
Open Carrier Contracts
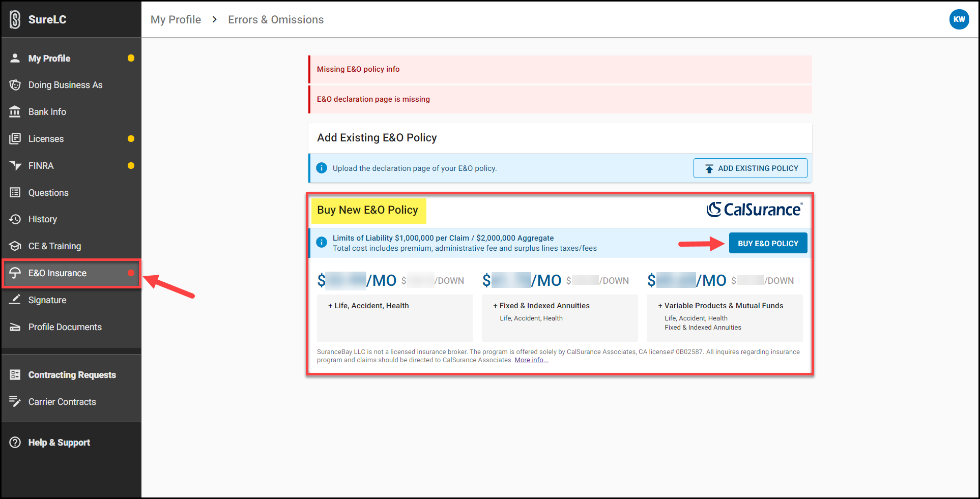pos(71,402)
